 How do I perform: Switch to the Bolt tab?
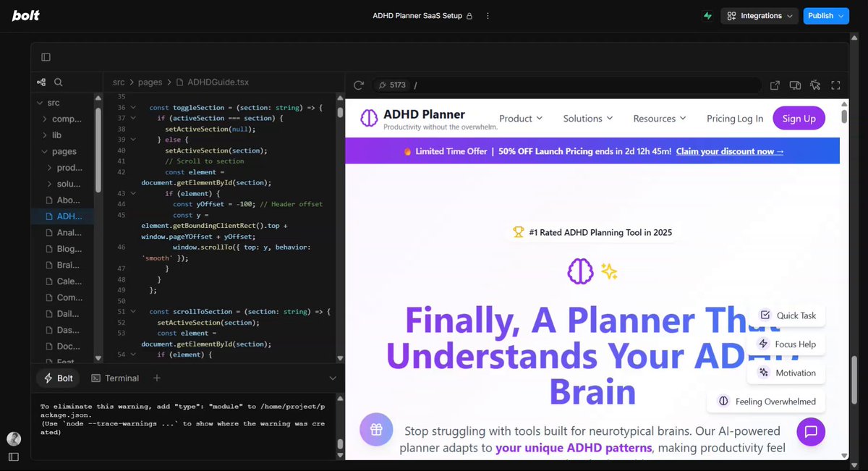[59, 378]
